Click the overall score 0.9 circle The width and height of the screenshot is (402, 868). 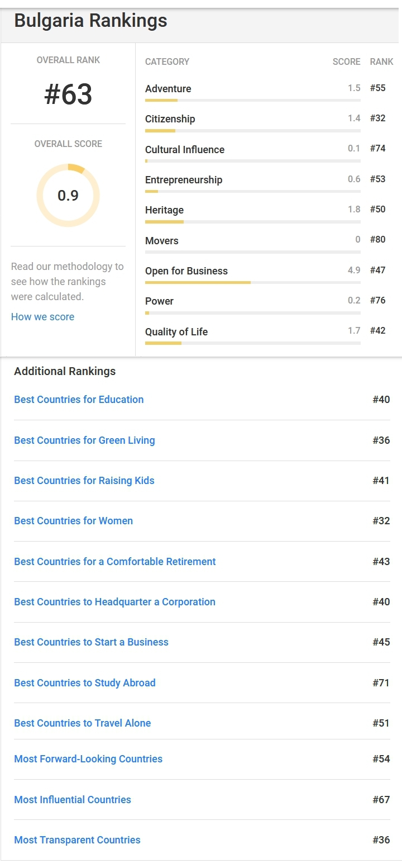68,196
